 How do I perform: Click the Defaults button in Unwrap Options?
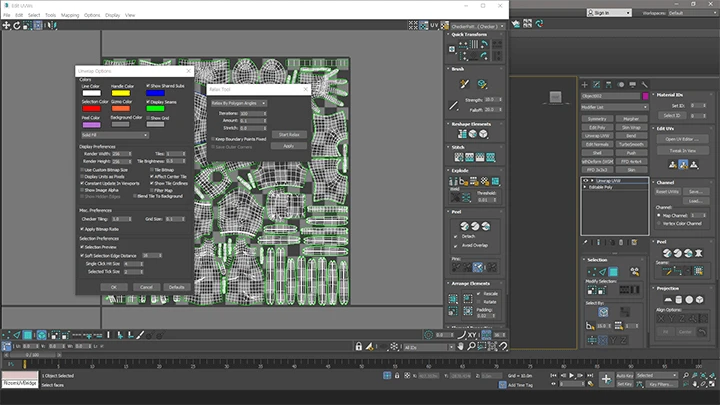[x=177, y=287]
